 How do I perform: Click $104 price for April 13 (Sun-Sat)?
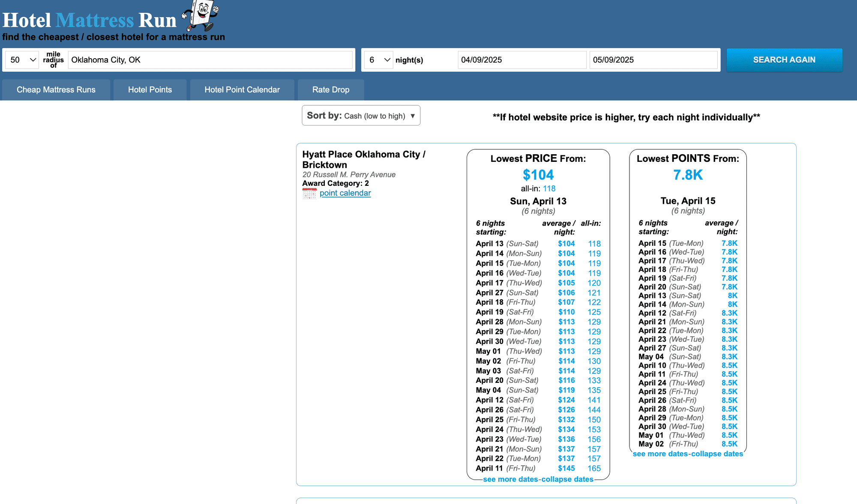click(566, 244)
